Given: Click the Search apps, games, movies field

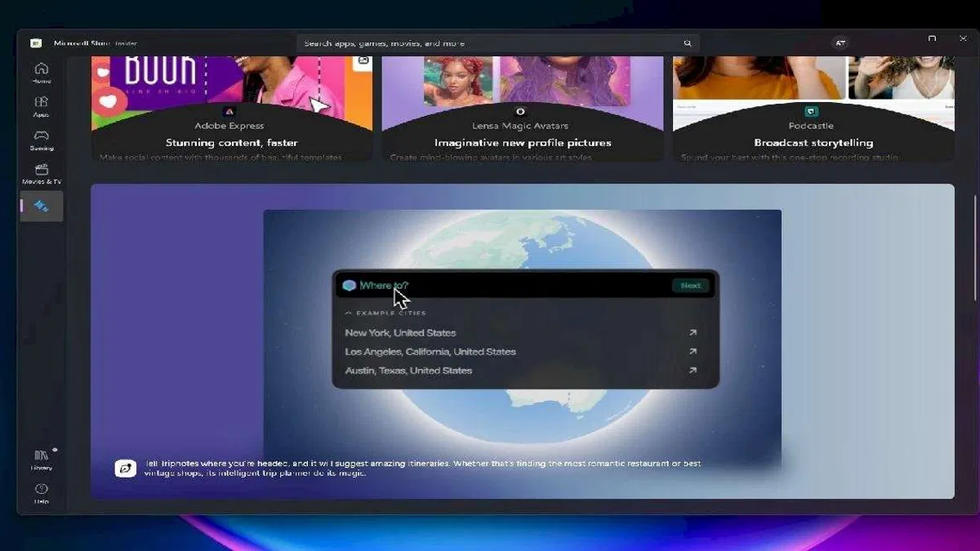Looking at the screenshot, I should tap(498, 43).
